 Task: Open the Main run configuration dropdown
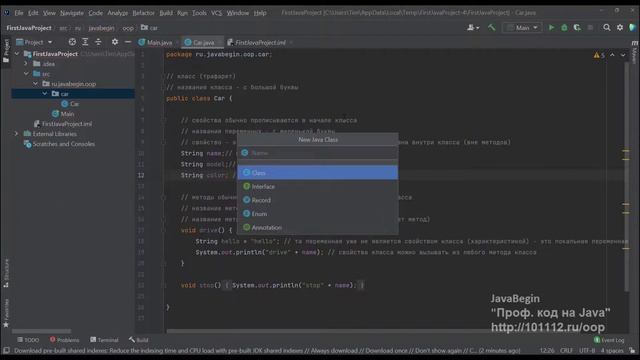tap(522, 28)
